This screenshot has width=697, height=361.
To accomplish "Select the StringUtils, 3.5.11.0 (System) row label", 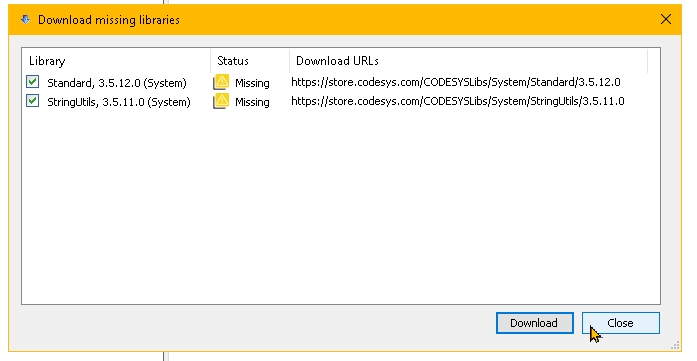I will tap(119, 102).
